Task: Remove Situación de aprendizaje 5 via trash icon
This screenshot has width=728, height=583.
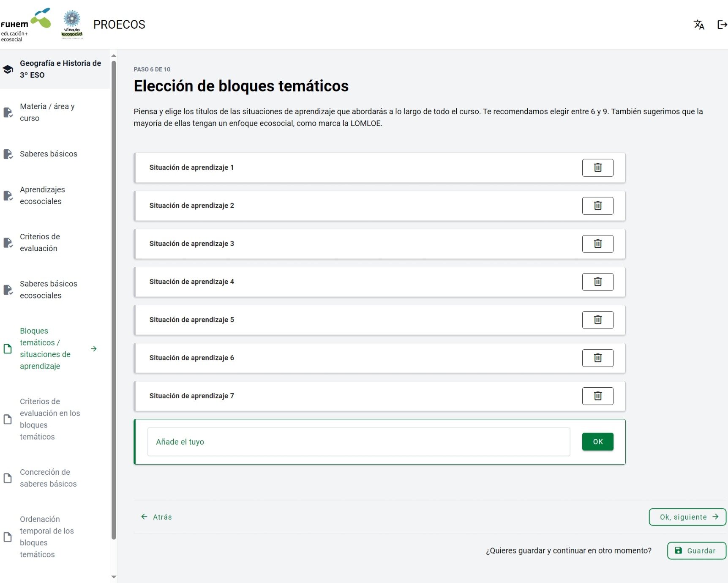Action: 597,320
